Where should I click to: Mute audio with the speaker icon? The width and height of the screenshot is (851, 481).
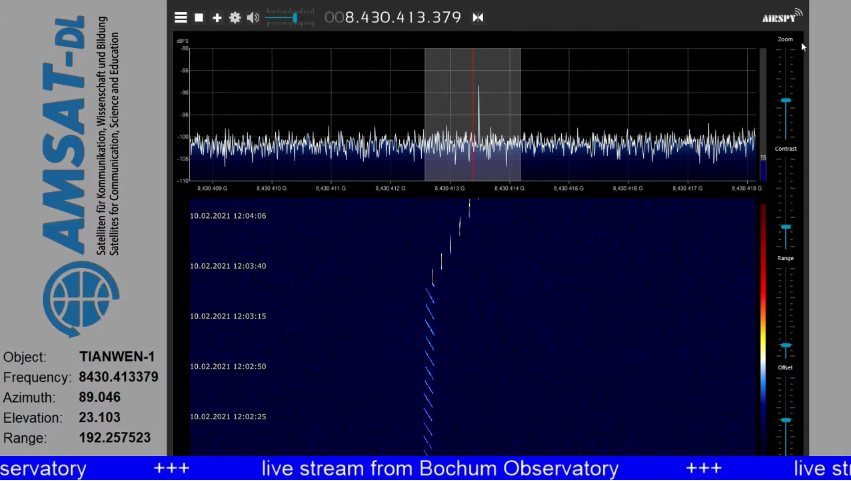pos(253,17)
